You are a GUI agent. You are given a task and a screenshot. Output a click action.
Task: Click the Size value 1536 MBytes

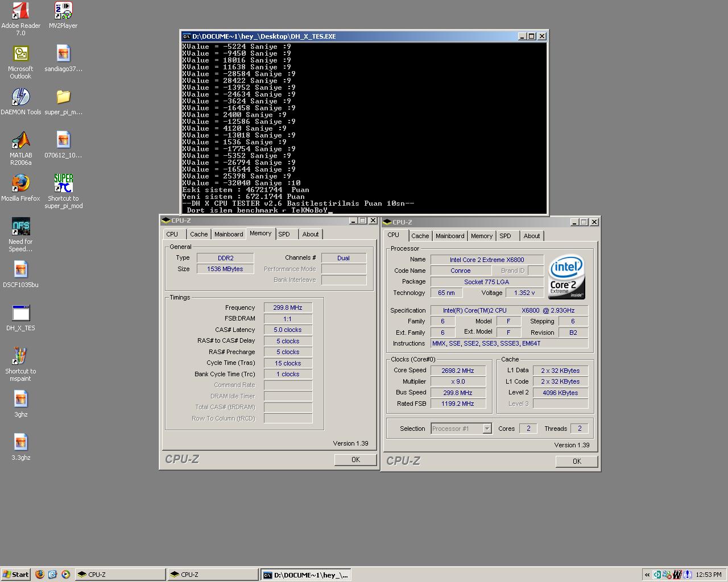coord(225,269)
